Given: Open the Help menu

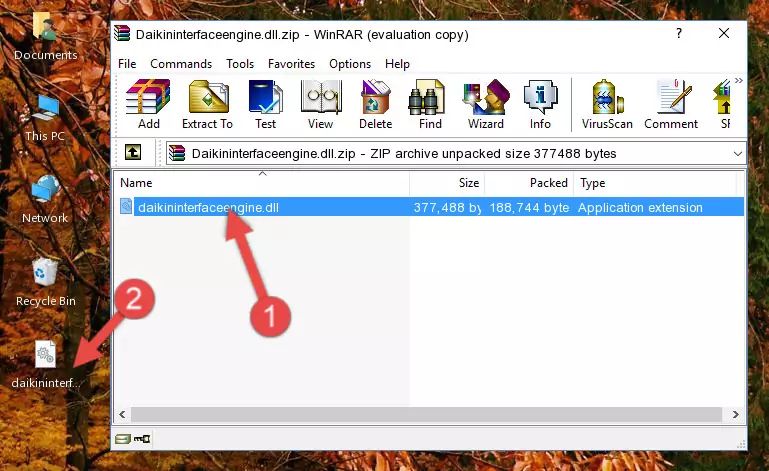Looking at the screenshot, I should 397,64.
